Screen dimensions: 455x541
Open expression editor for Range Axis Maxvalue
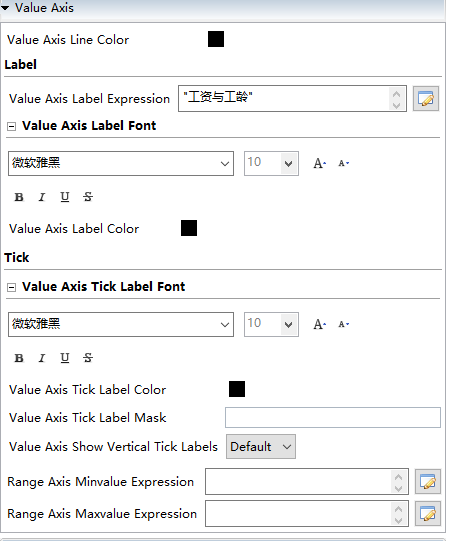(428, 514)
